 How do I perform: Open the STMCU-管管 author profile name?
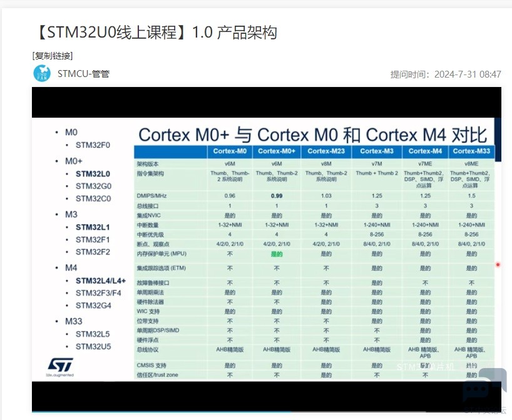tap(83, 74)
